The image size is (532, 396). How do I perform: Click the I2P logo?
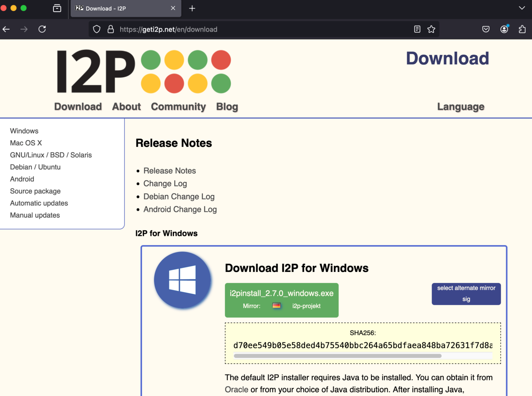click(144, 71)
